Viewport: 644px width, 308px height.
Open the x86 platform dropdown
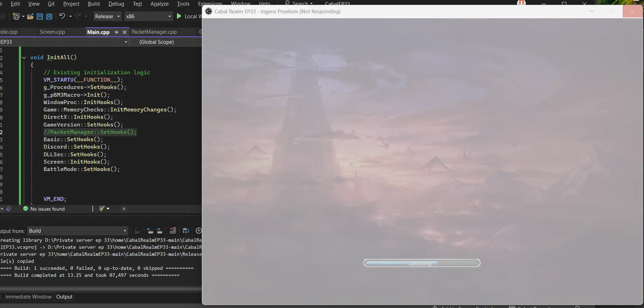tap(149, 16)
